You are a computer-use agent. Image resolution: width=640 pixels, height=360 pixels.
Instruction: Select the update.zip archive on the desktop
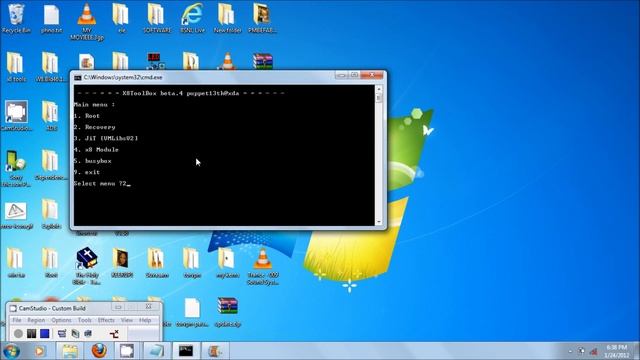click(227, 312)
